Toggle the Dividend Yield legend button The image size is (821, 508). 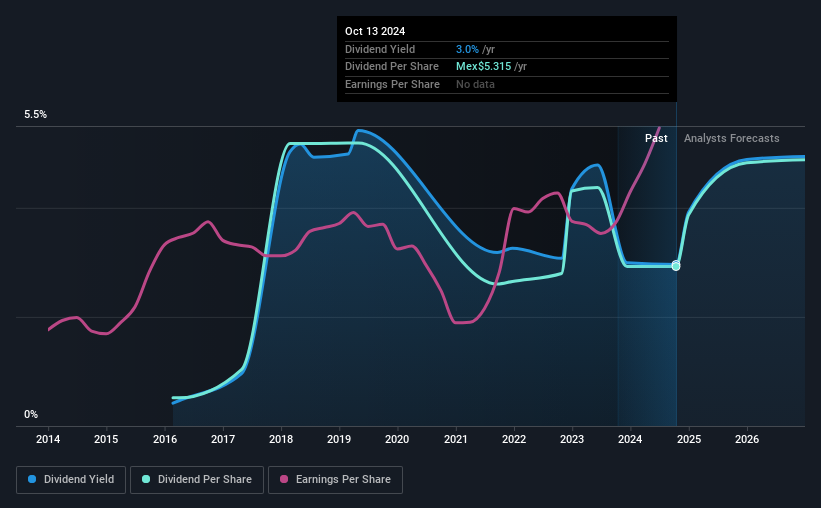pos(71,480)
